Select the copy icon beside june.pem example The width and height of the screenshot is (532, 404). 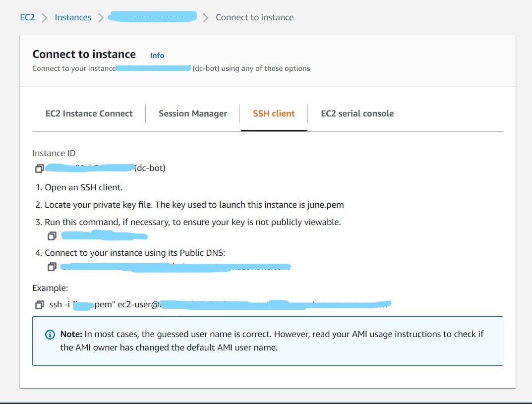pyautogui.click(x=40, y=304)
